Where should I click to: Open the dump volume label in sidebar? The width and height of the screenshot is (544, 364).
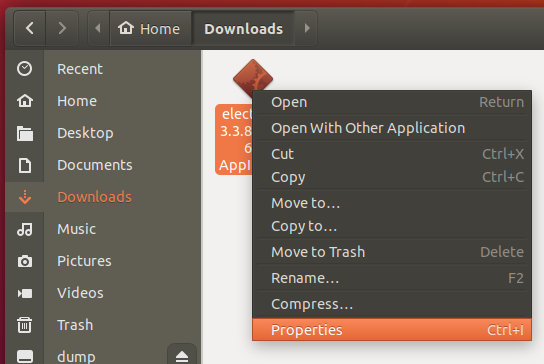point(76,357)
